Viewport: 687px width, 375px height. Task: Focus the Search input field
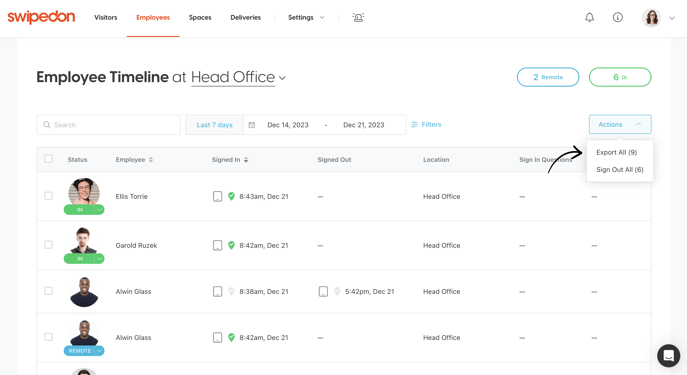point(109,125)
